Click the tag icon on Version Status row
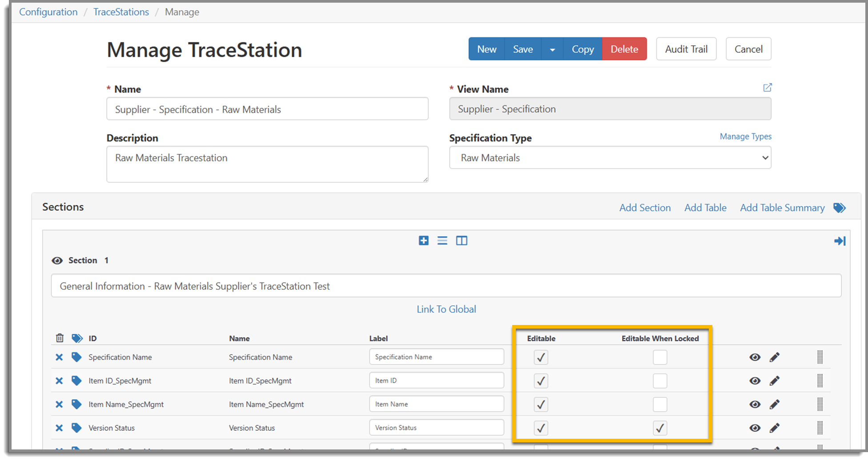Image resolution: width=868 pixels, height=461 pixels. tap(76, 428)
